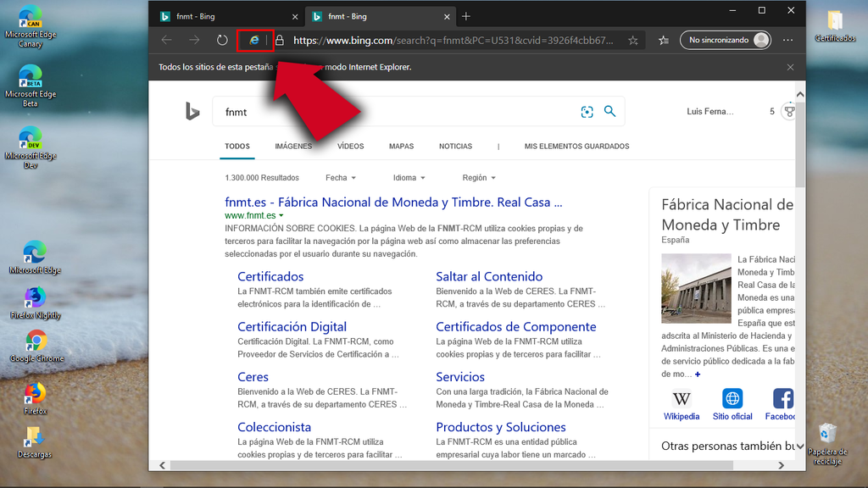Viewport: 868px width, 488px height.
Task: Open visual search with the camera icon
Action: (x=587, y=111)
